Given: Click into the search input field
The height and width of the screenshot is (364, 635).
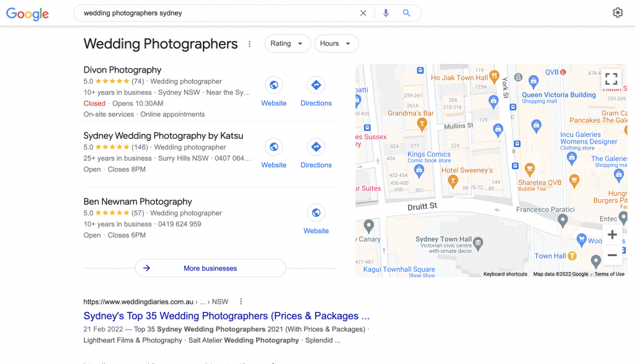Looking at the screenshot, I should pos(219,13).
